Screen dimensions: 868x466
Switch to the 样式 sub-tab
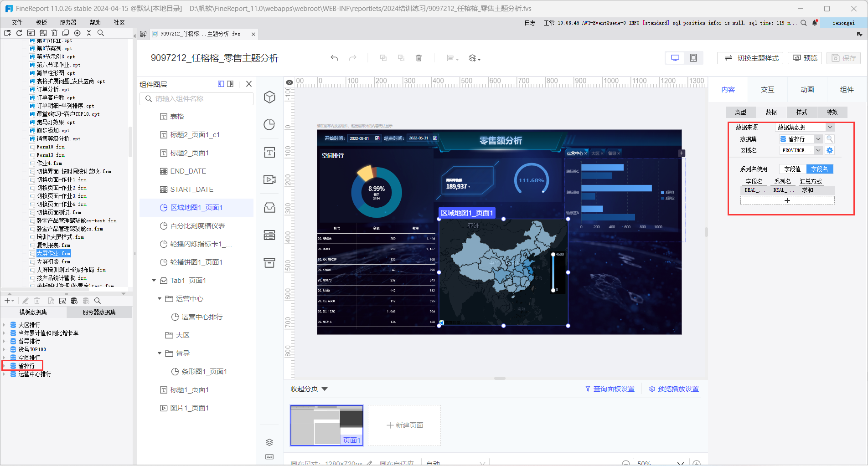click(801, 112)
